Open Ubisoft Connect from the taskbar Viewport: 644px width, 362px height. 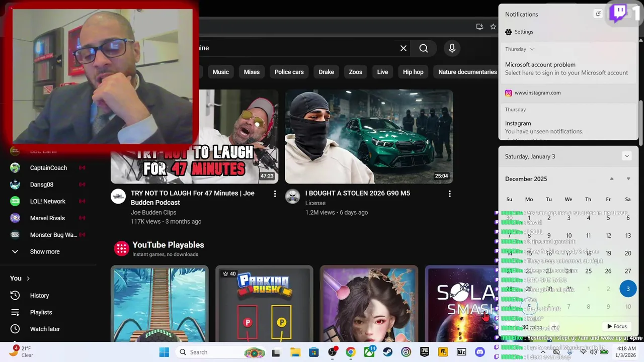pos(406,352)
